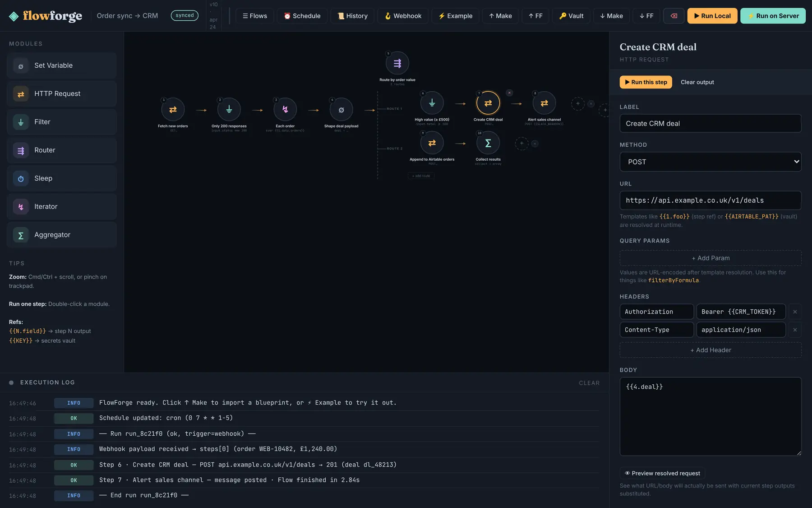The width and height of the screenshot is (812, 508).
Task: Click + Add Header
Action: point(710,350)
